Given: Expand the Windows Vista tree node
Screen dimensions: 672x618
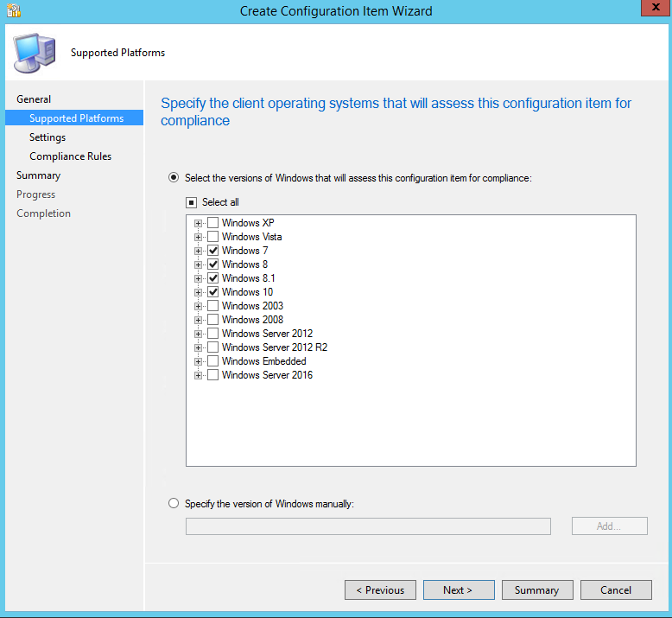Looking at the screenshot, I should click(199, 237).
